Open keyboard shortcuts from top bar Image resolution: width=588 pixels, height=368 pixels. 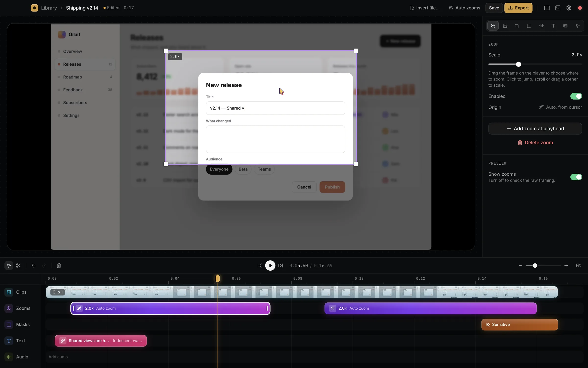pyautogui.click(x=547, y=8)
